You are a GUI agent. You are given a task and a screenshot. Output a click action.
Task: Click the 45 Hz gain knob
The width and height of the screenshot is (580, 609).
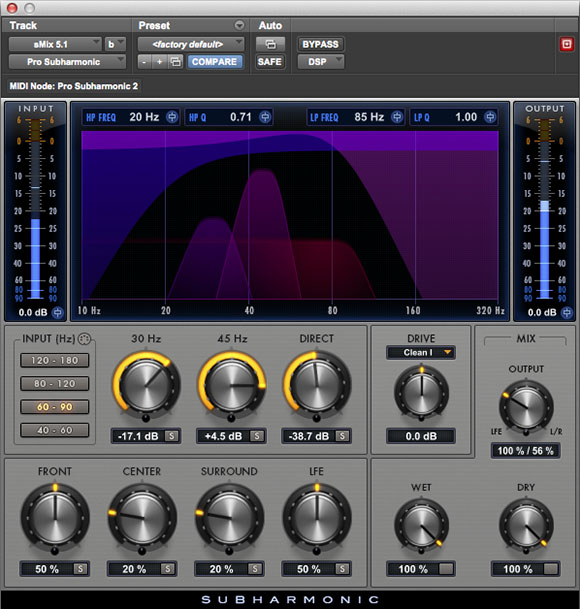pyautogui.click(x=232, y=386)
